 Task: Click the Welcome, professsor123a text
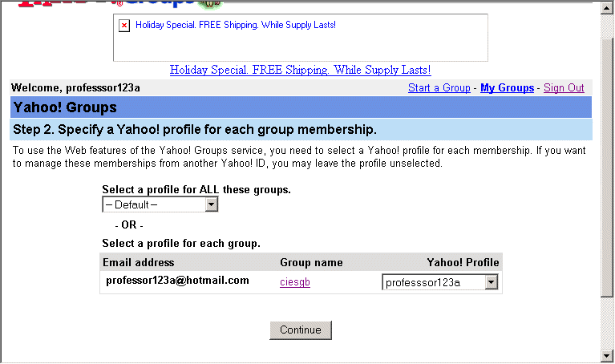pos(75,88)
